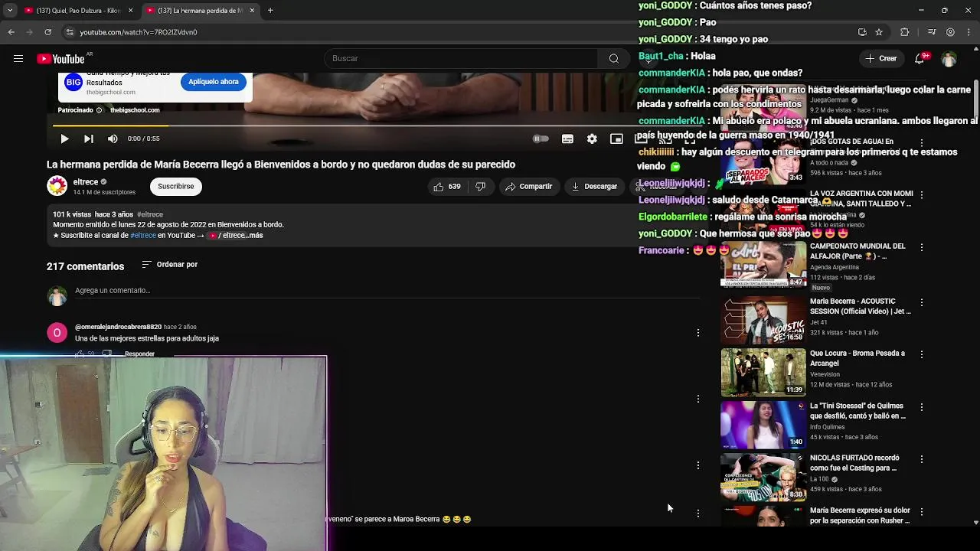Seek on the video progress bar

(x=376, y=126)
